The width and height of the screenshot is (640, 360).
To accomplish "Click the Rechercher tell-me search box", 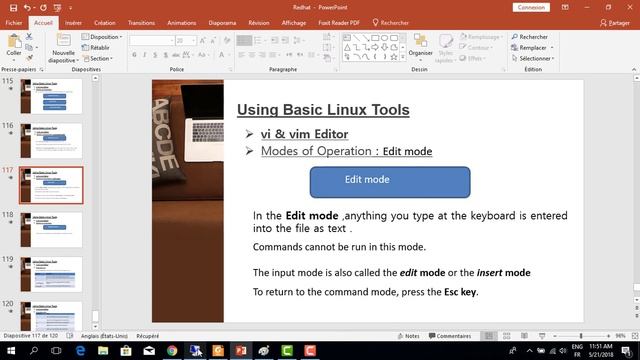I will click(x=391, y=23).
